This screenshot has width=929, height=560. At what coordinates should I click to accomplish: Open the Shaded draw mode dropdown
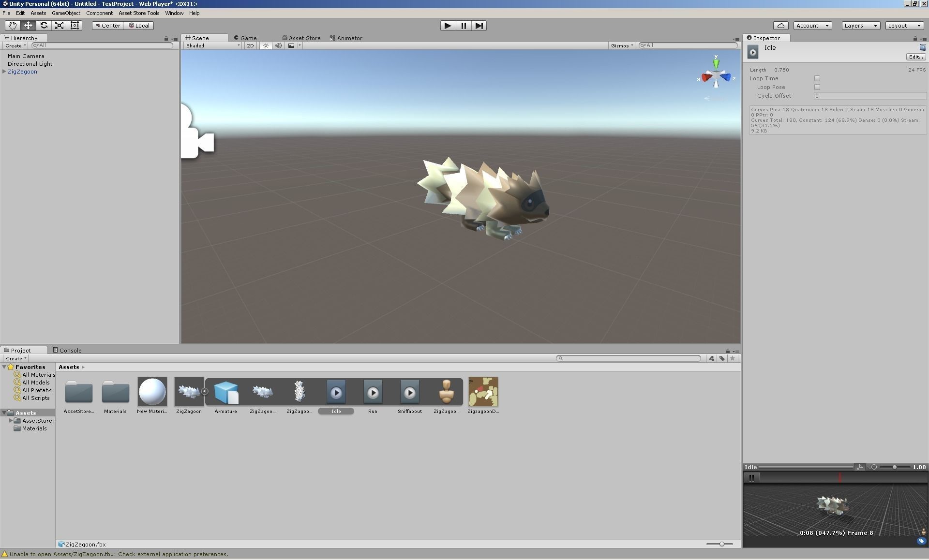212,45
